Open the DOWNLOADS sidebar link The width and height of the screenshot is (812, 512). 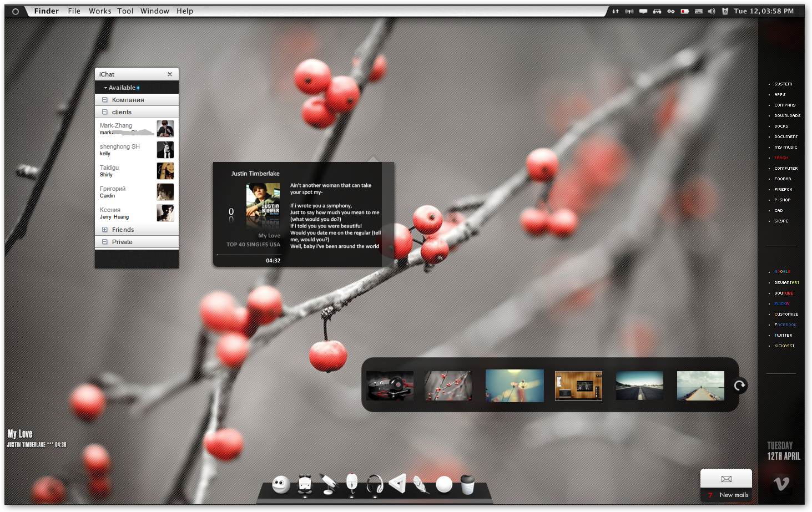point(787,116)
